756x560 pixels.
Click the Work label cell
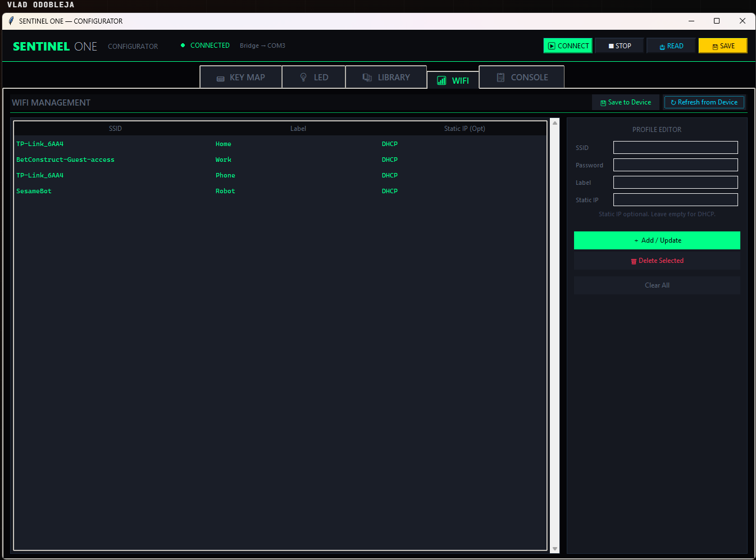click(224, 160)
